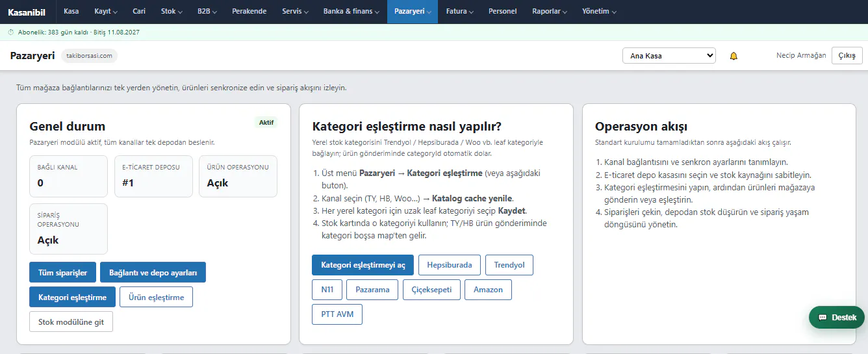The height and width of the screenshot is (354, 868).
Task: Open the Cari menu item
Action: [139, 11]
